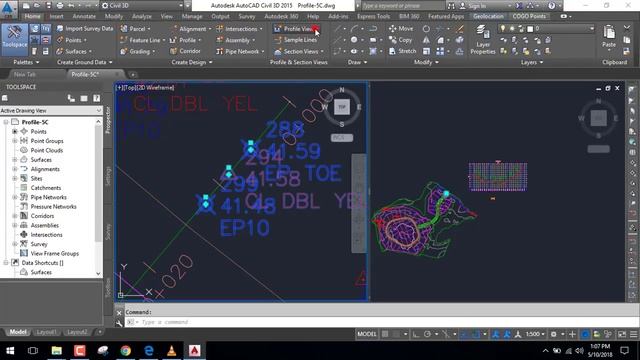Select the Rotate tool in Modify panel

click(426, 29)
